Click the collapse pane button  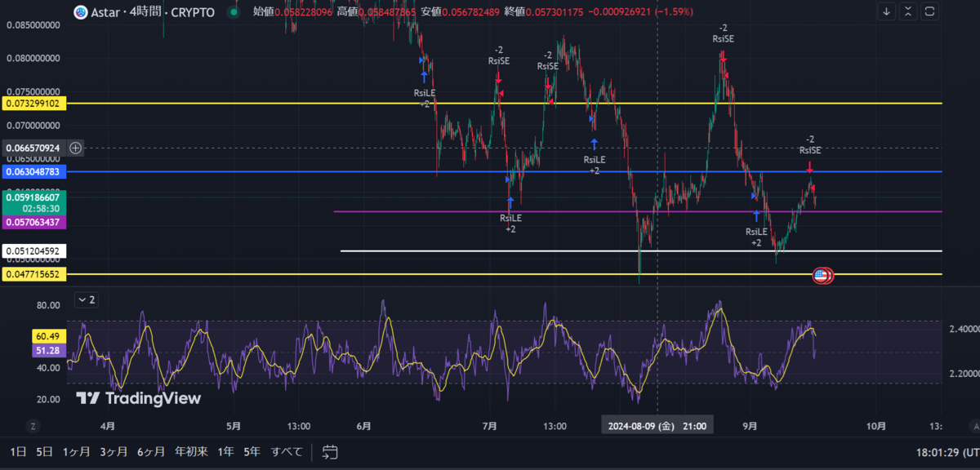pyautogui.click(x=910, y=11)
